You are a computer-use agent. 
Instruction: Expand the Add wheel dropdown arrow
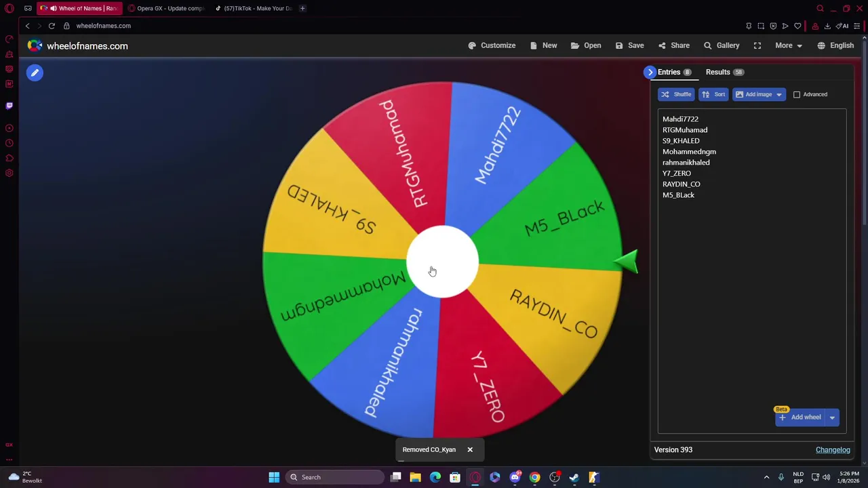click(832, 417)
